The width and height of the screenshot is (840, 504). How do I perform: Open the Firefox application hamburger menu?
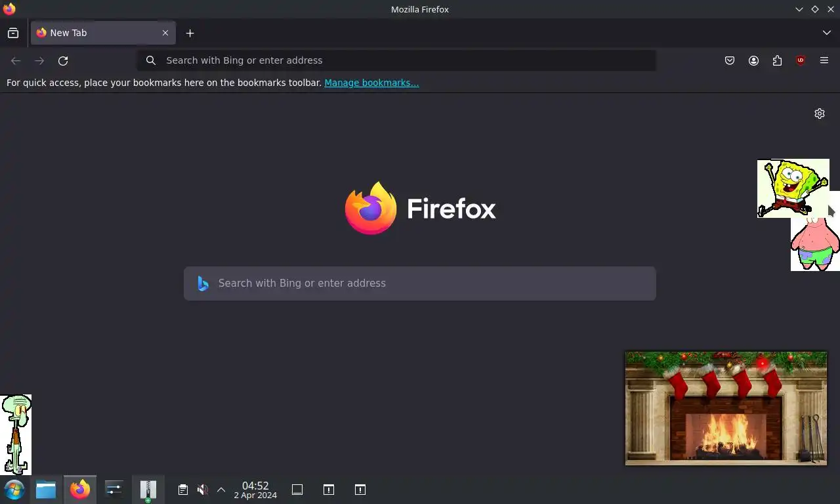(x=824, y=60)
